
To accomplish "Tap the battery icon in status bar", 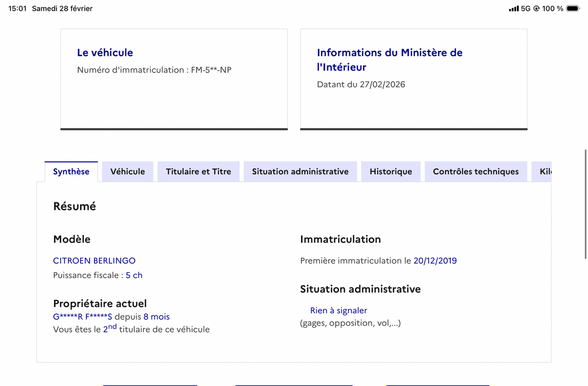I will coord(572,8).
